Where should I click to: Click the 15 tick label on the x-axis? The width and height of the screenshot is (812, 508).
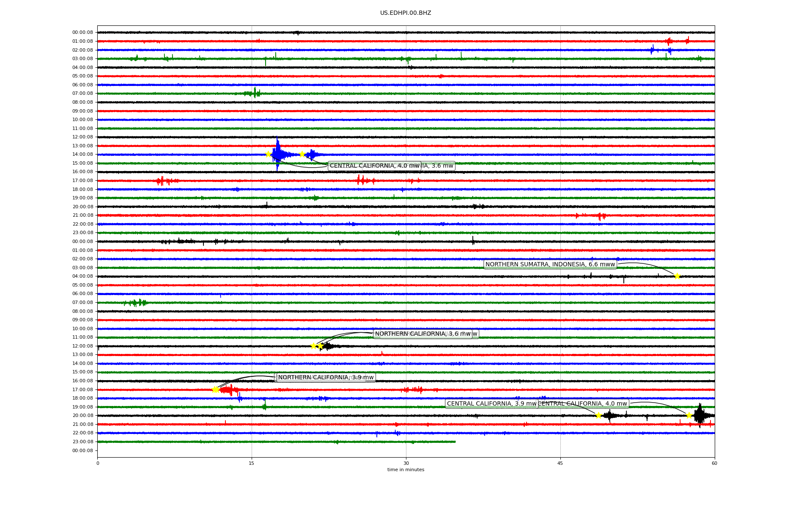pos(252,463)
